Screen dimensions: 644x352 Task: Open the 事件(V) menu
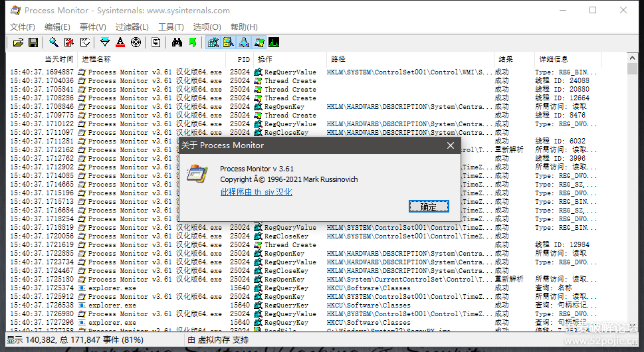93,27
